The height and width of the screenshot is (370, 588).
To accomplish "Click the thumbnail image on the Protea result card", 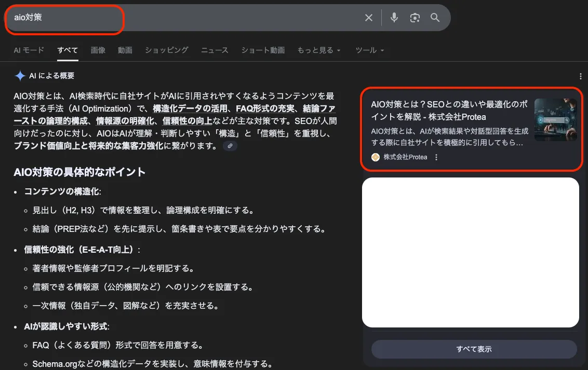I will click(x=555, y=119).
